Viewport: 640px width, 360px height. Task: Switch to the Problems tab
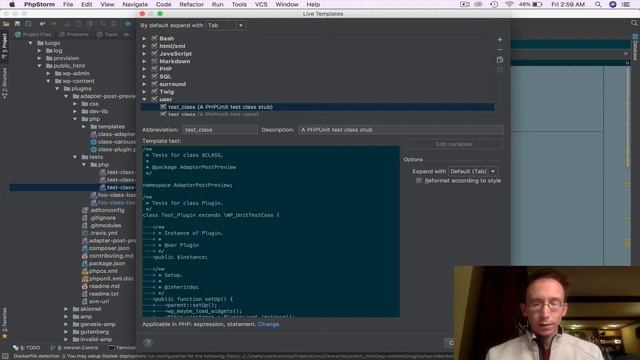tap(74, 35)
